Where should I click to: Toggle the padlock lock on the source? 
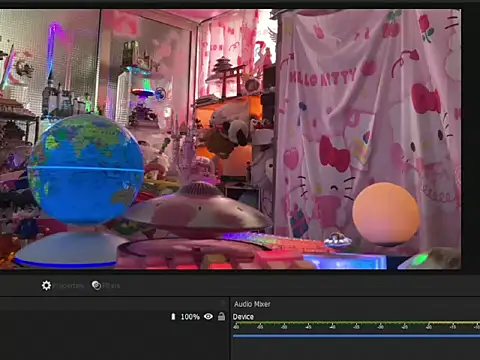[x=221, y=316]
